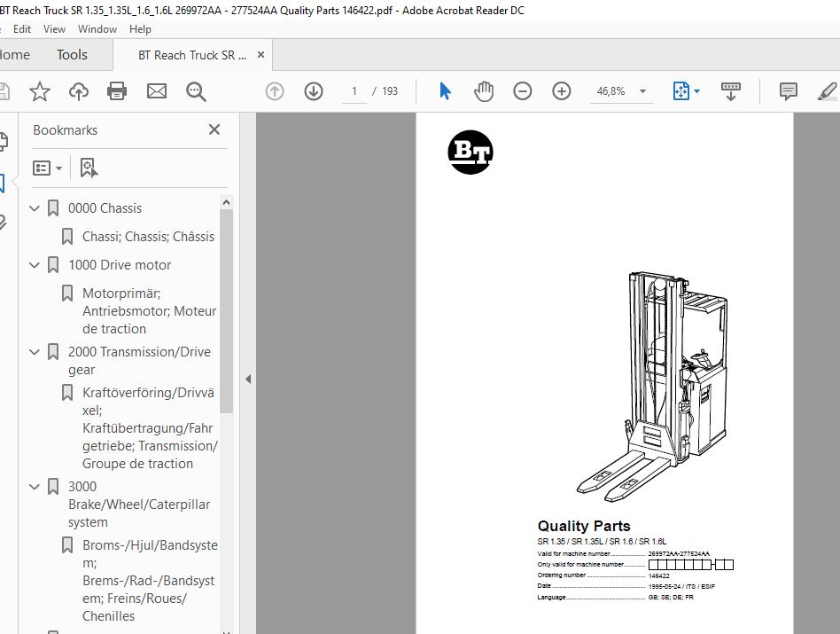Image resolution: width=840 pixels, height=634 pixels.
Task: Collapse the 0000 Chassis bookmark
Action: pos(35,208)
